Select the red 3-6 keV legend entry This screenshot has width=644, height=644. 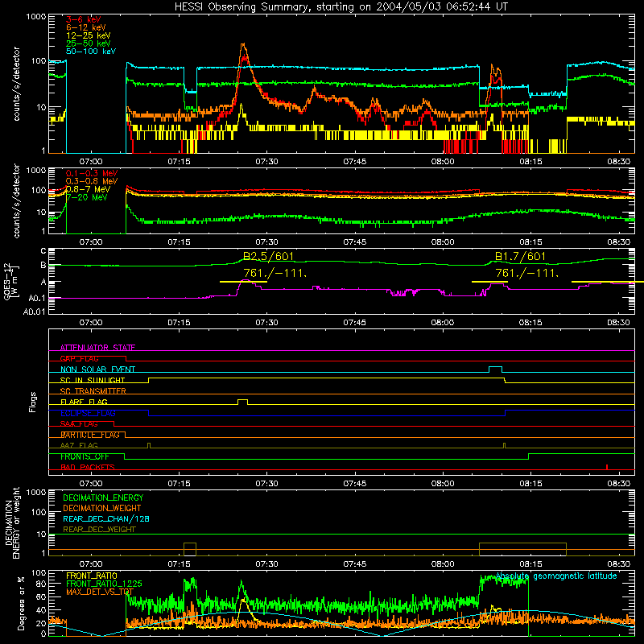click(84, 19)
